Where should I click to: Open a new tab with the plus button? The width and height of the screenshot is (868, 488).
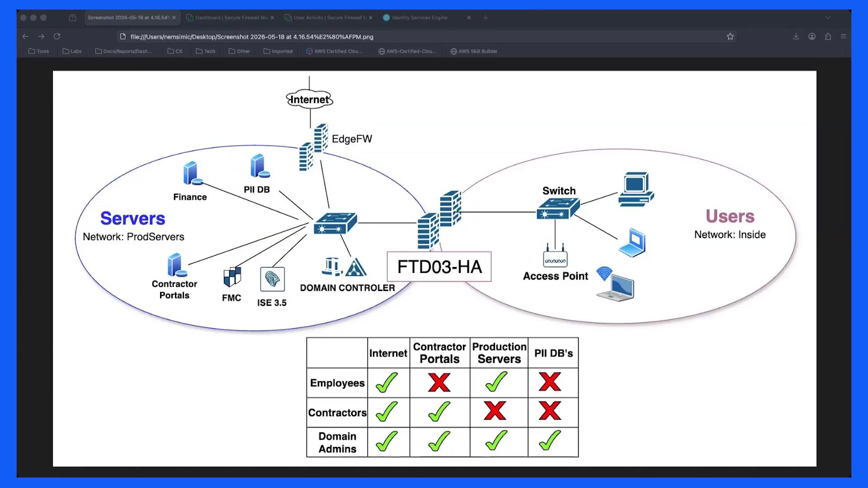485,18
